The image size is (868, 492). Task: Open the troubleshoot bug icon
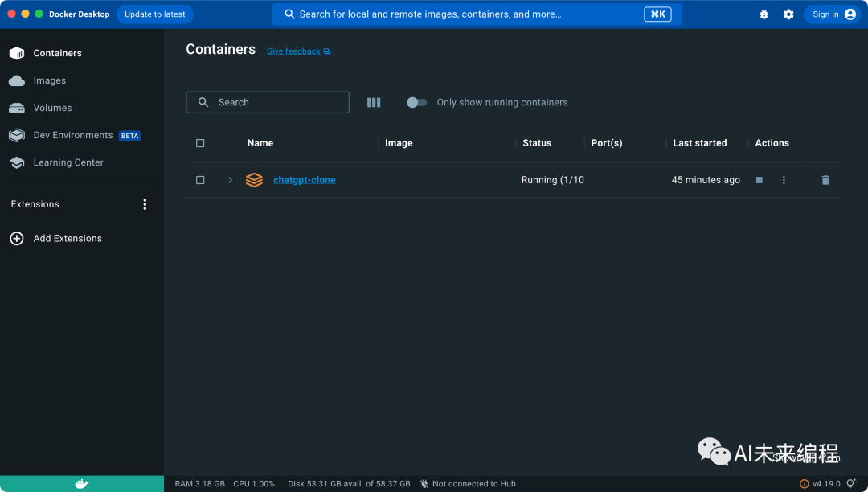coord(764,14)
